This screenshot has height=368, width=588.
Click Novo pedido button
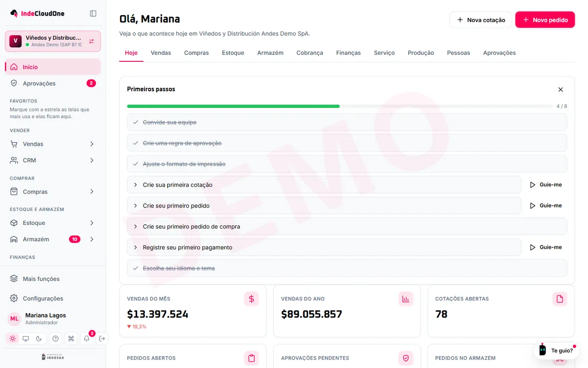point(545,20)
